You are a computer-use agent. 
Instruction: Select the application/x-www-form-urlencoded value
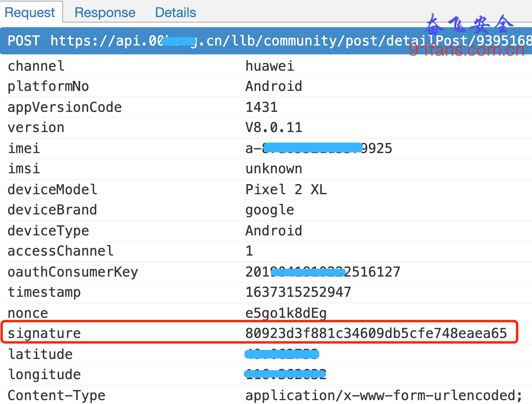pos(384,395)
